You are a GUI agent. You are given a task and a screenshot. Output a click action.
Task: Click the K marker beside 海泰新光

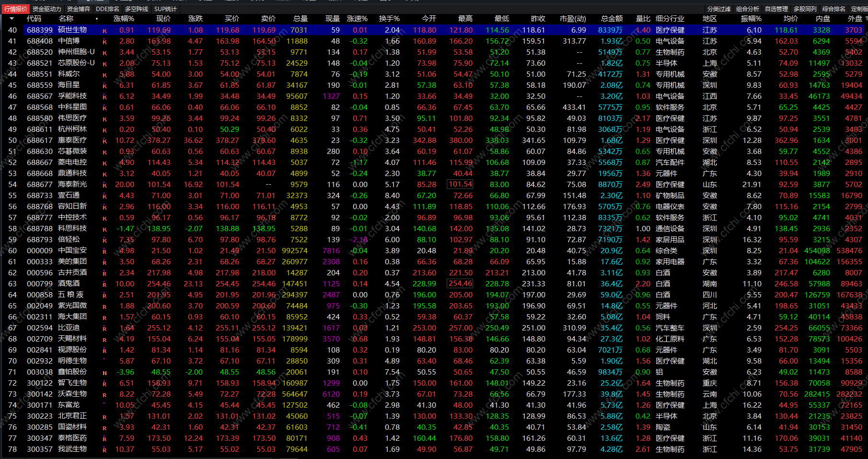click(104, 185)
